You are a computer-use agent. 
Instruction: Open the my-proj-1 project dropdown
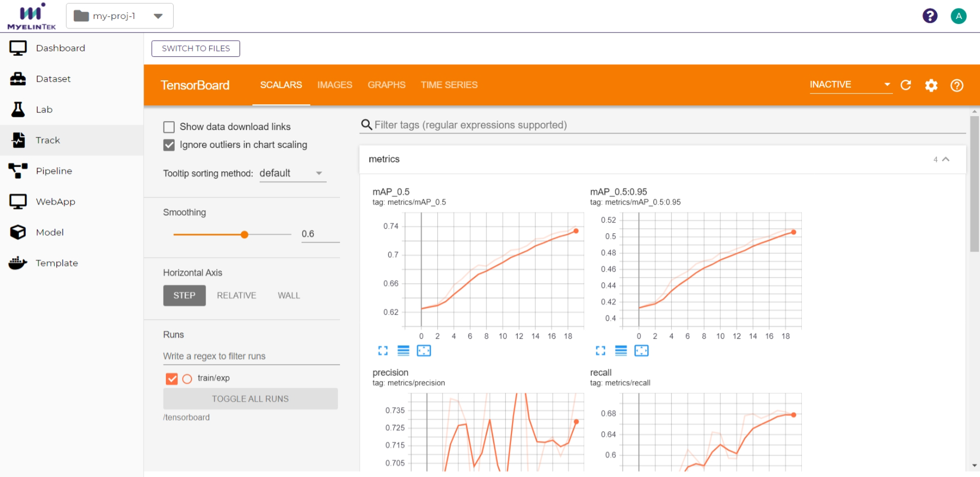pyautogui.click(x=119, y=16)
